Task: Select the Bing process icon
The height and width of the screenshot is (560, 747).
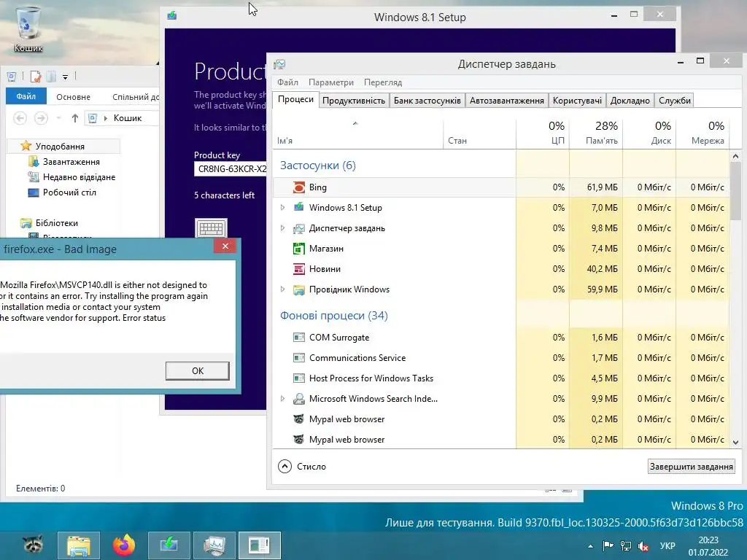Action: [298, 187]
